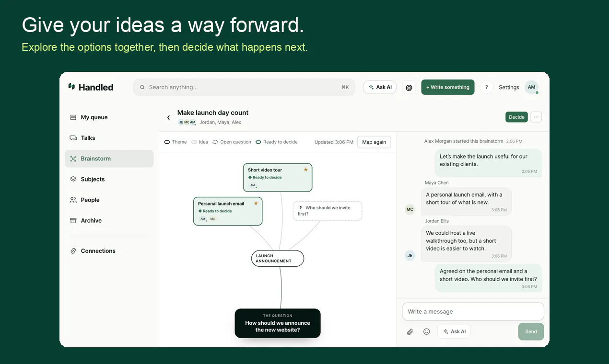This screenshot has width=609, height=364.
Task: Open the AM profile avatar
Action: tap(531, 87)
